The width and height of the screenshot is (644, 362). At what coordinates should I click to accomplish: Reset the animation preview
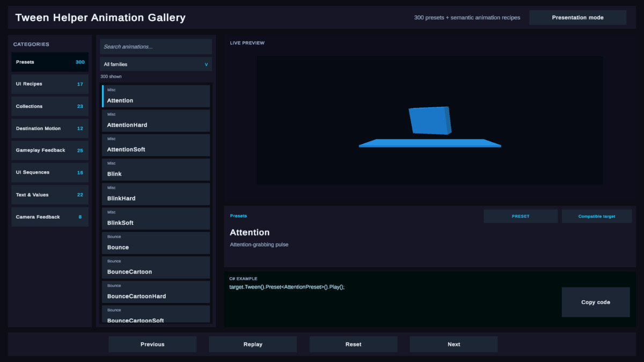click(x=353, y=344)
